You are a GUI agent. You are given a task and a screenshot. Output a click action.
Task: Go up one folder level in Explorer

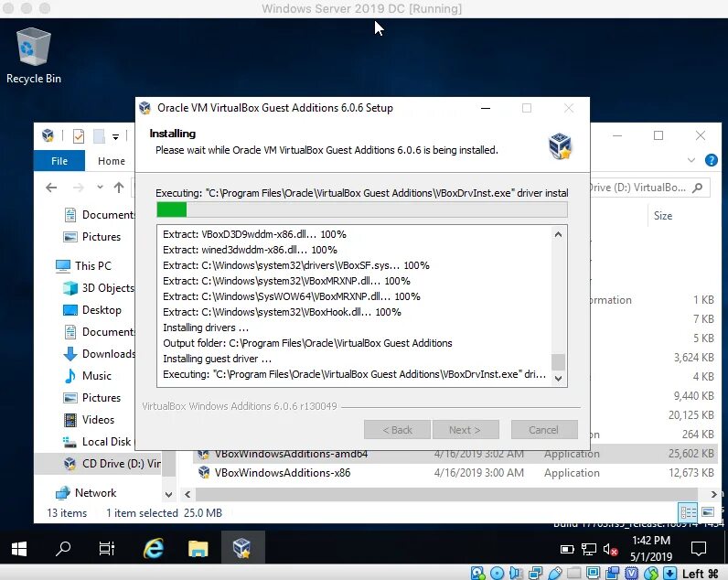(119, 188)
